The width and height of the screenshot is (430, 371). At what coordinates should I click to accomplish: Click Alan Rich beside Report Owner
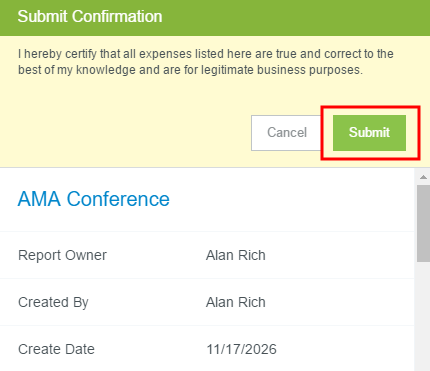tap(236, 255)
